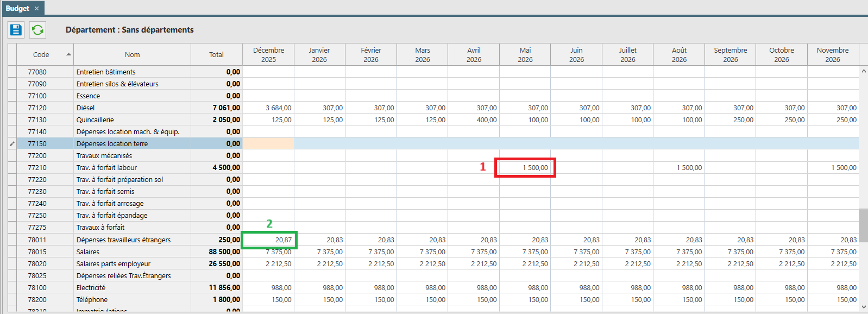The height and width of the screenshot is (314, 868).
Task: Close the Budget tab
Action: click(37, 8)
